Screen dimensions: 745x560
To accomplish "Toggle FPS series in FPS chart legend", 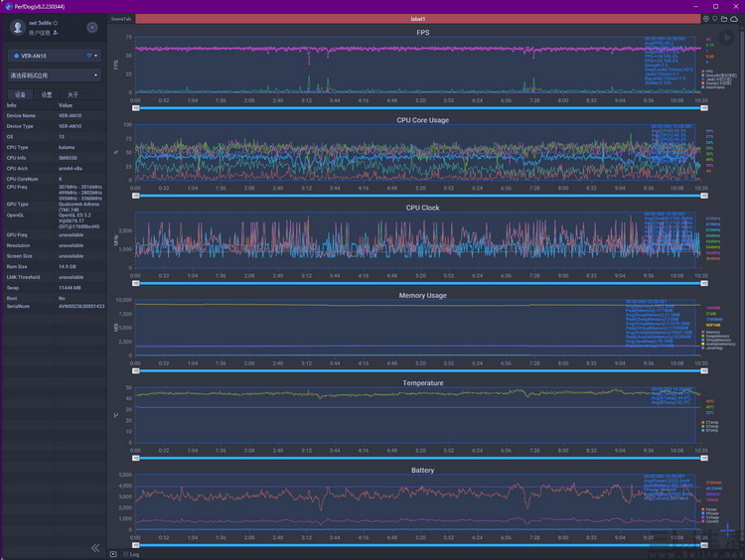I will point(707,71).
